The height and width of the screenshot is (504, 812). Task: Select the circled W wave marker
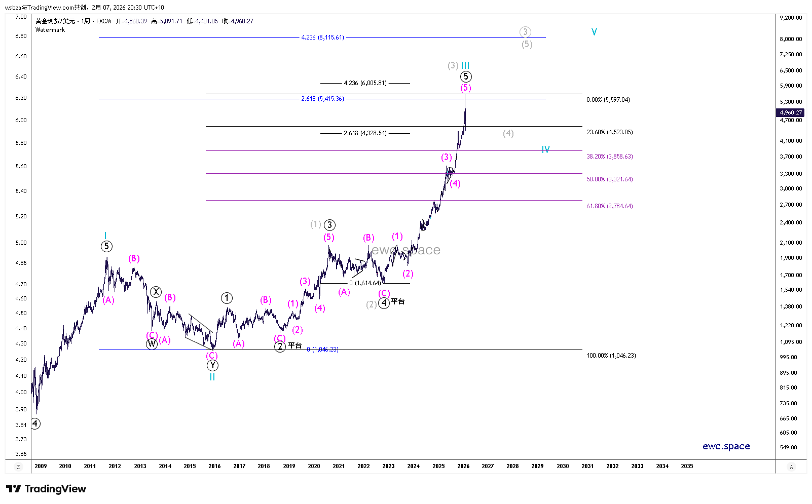(152, 344)
